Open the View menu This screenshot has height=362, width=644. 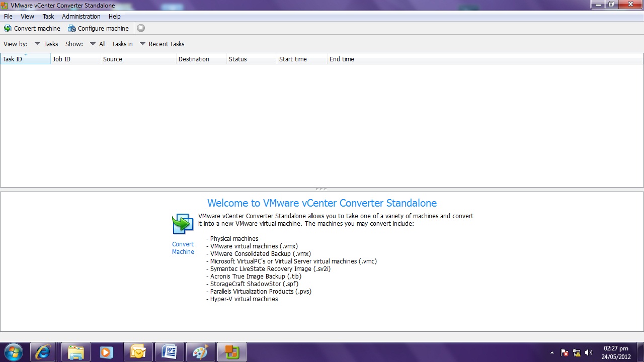click(x=27, y=17)
